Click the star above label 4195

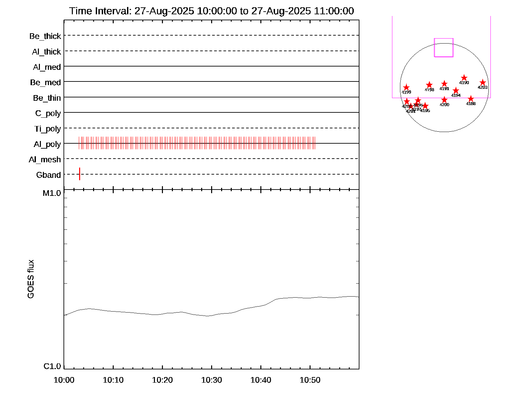(425, 106)
